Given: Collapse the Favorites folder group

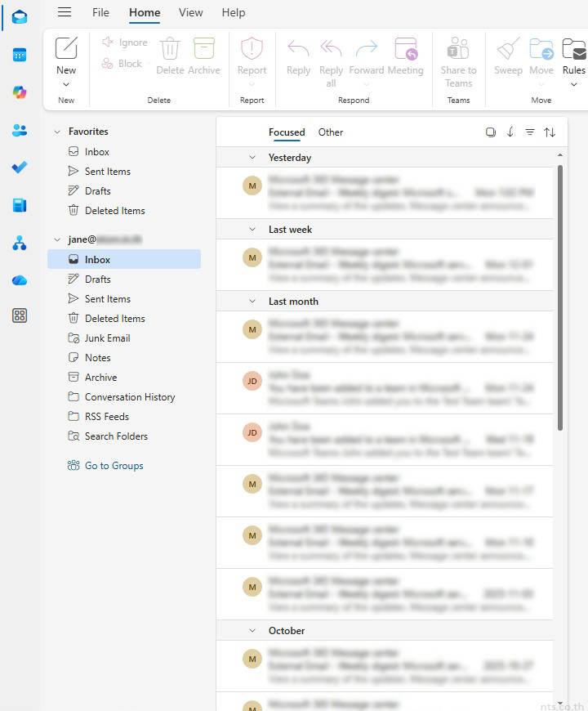Looking at the screenshot, I should click(x=57, y=132).
